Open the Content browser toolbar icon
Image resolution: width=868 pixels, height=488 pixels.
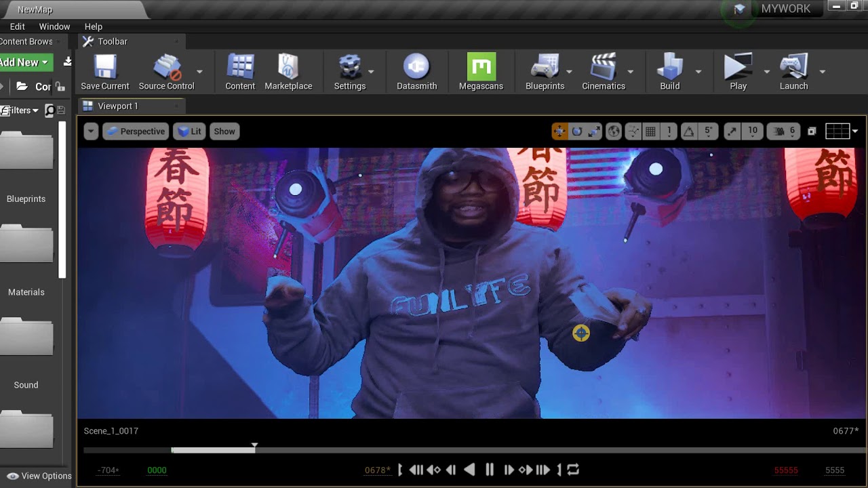[240, 66]
